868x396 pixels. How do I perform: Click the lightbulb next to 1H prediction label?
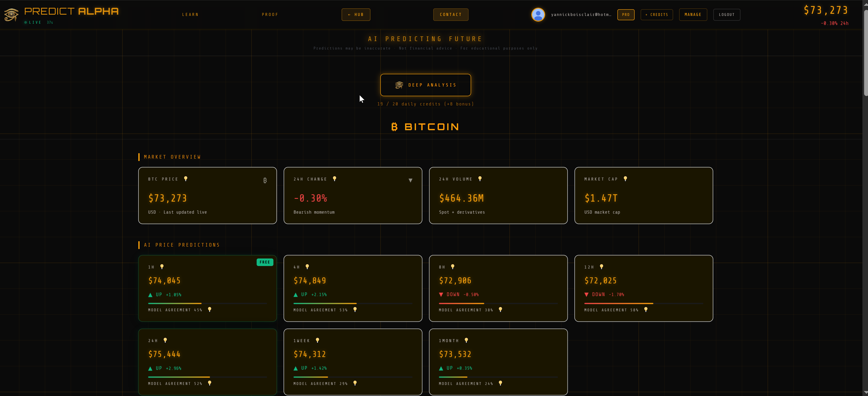162,267
